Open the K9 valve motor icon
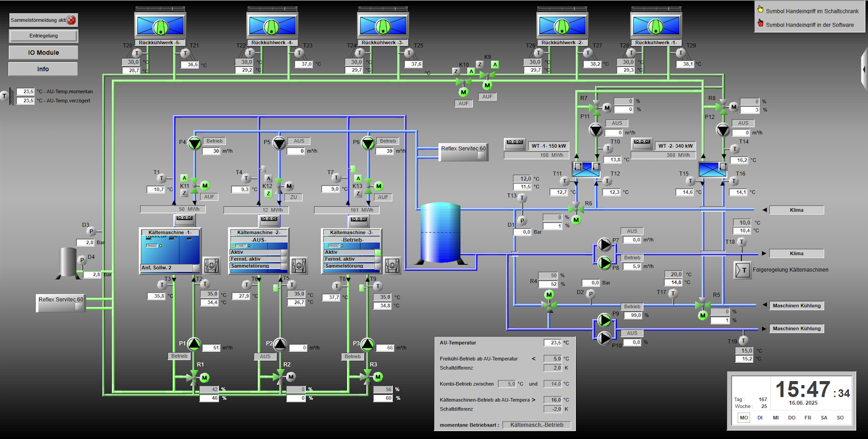868x439 pixels. (x=487, y=85)
